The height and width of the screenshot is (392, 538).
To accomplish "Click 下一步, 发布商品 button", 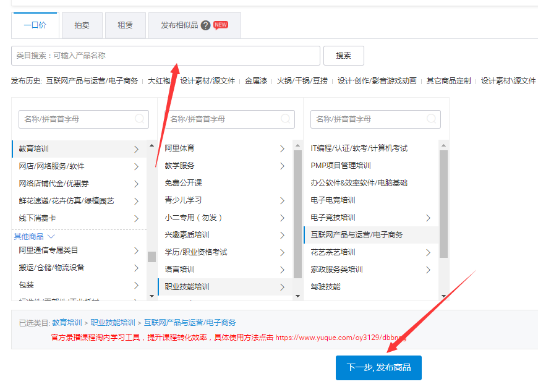I will 378,367.
